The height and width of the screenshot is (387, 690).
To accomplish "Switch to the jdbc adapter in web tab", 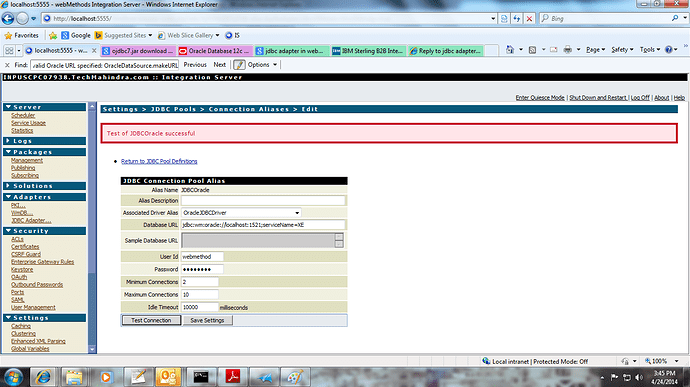I will pyautogui.click(x=291, y=51).
